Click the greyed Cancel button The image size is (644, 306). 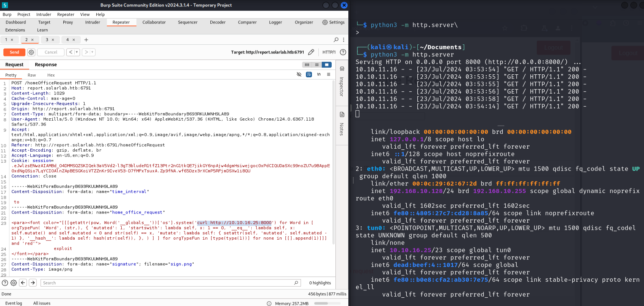[51, 52]
